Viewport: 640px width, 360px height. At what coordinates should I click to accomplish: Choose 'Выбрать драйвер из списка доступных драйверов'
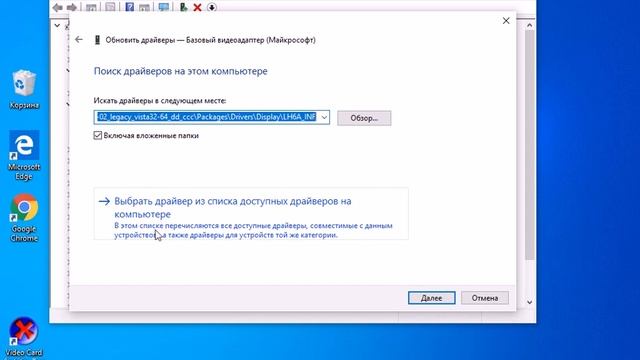click(251, 214)
